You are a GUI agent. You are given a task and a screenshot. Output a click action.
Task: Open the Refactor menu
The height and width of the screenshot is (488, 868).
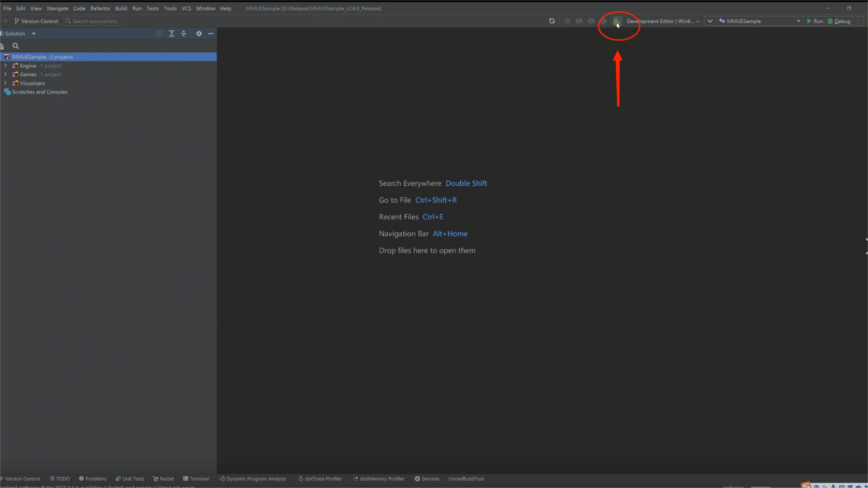pos(100,8)
